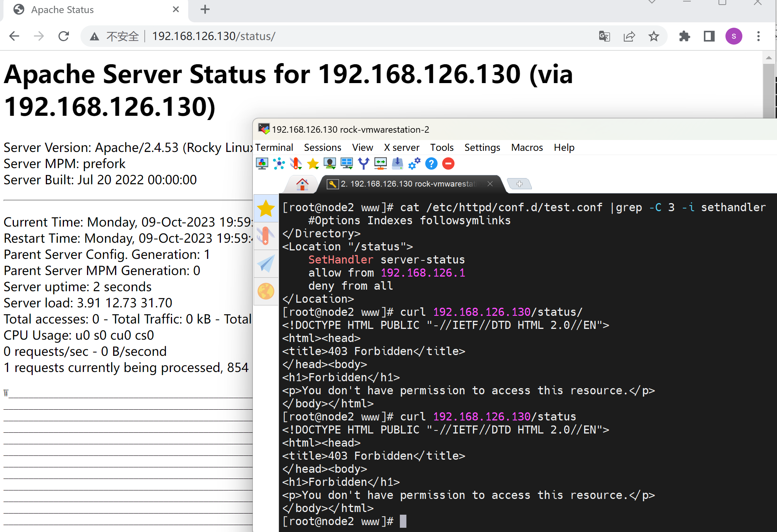Viewport: 777px width, 532px height.
Task: Click the Split blue-fork toolbar icon
Action: [x=363, y=164]
